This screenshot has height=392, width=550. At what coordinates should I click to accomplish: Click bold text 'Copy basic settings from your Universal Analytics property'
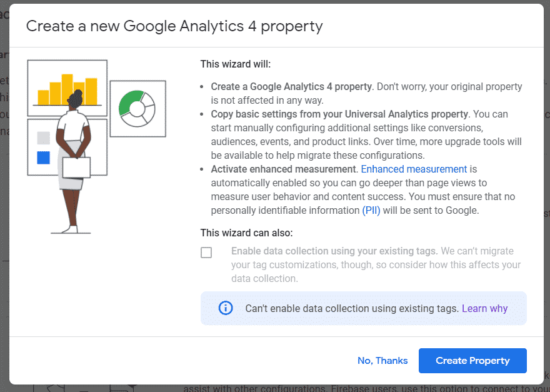[339, 114]
